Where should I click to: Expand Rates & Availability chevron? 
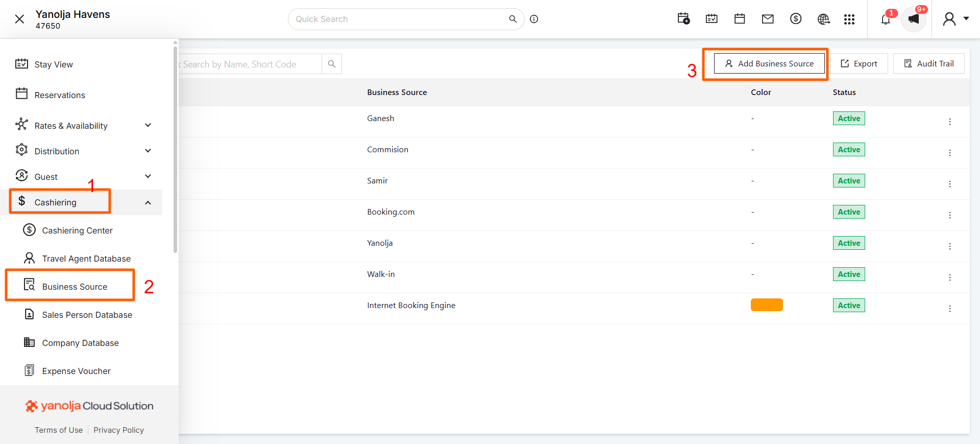pos(148,125)
